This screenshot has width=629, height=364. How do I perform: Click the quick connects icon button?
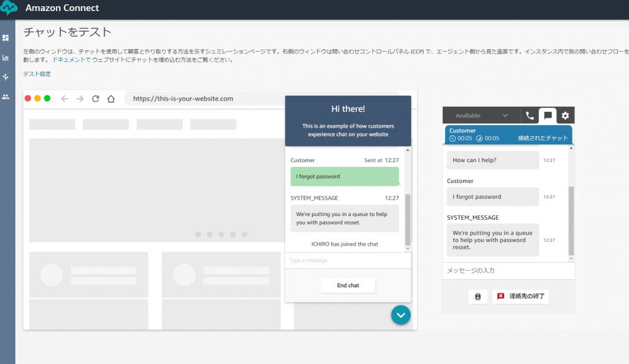pos(478,296)
